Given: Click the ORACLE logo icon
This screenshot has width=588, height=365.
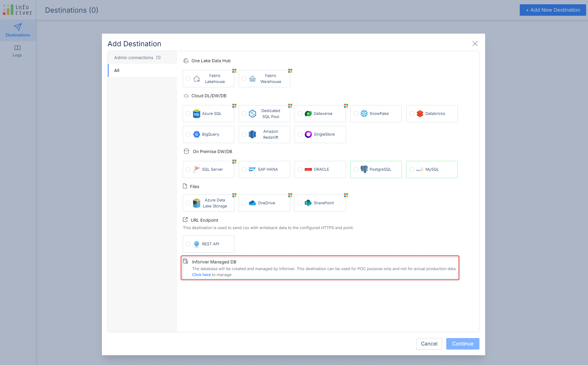Looking at the screenshot, I should [308, 170].
